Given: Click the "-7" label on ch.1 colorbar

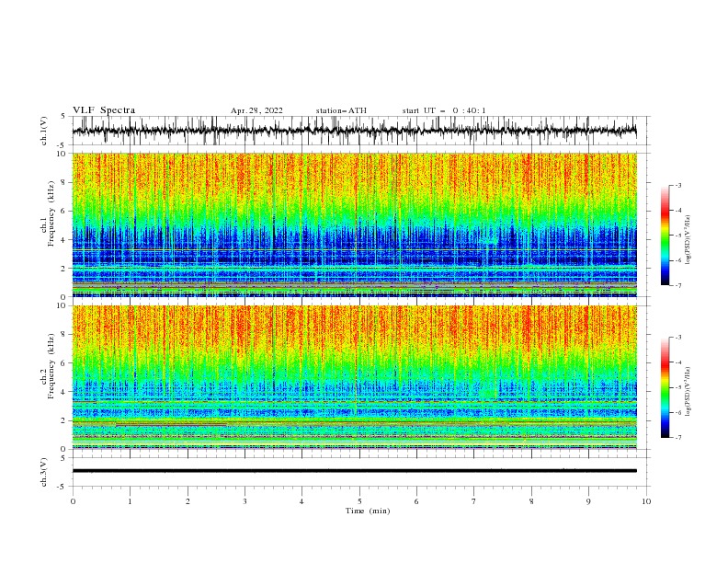Looking at the screenshot, I should pyautogui.click(x=677, y=285).
